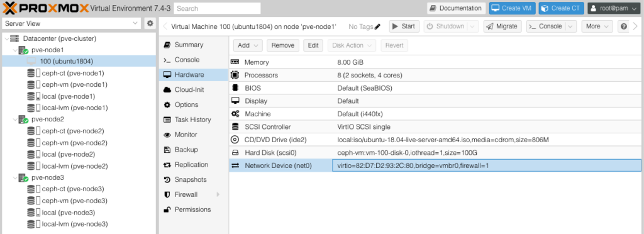Select 'Default (SeaBIOS)' value
Image resolution: width=644 pixels, height=234 pixels.
[365, 88]
